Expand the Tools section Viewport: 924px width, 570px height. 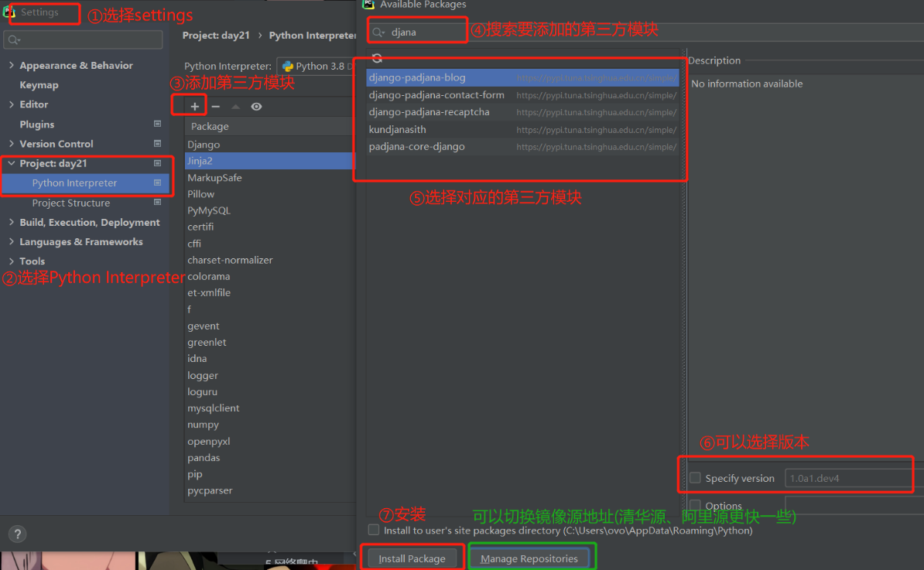point(11,261)
